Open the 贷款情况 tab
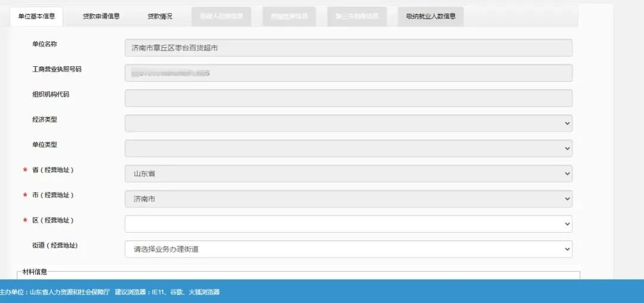 pos(160,16)
